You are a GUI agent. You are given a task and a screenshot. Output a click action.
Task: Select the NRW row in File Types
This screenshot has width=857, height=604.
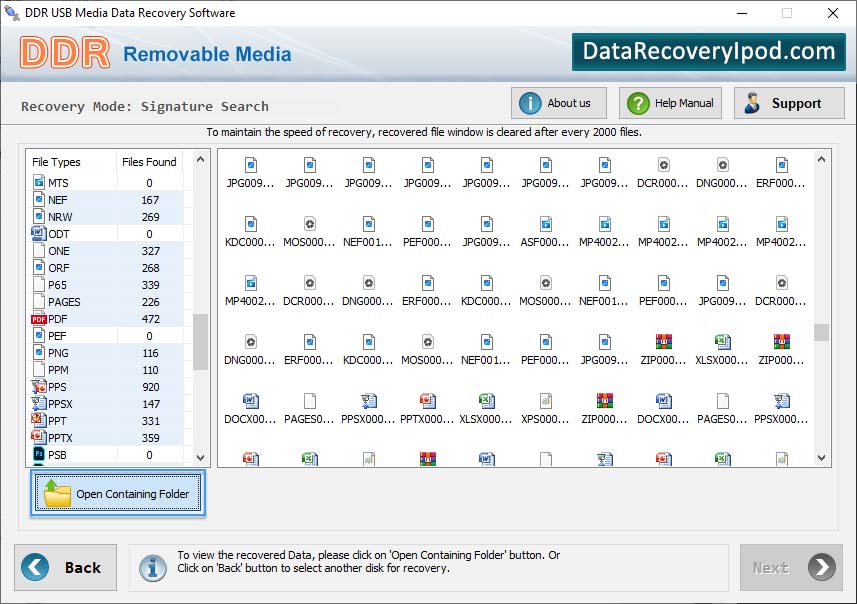click(x=107, y=217)
